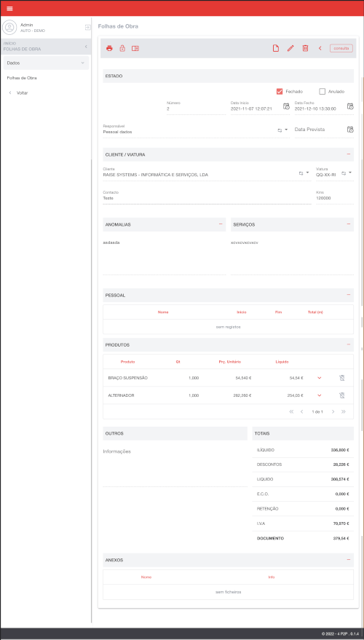
Task: Open the hamburger menu
Action: 9,8
